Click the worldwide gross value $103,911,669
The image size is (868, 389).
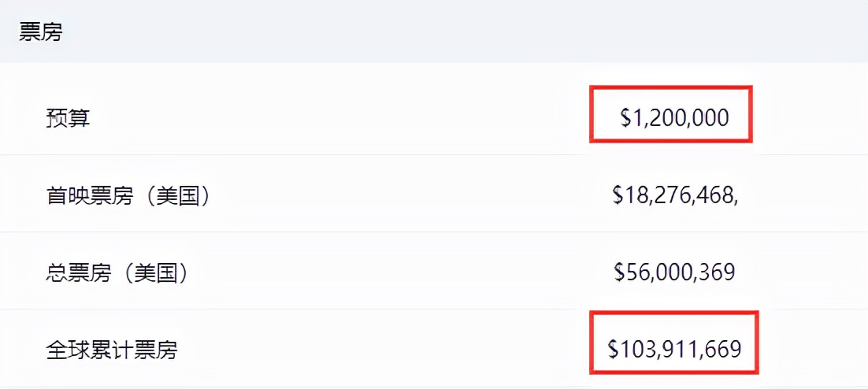point(674,349)
